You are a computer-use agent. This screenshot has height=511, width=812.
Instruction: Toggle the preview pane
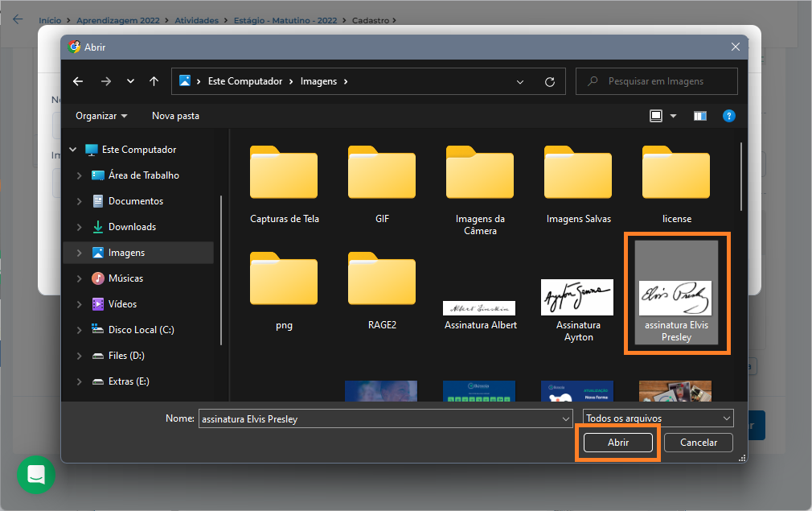point(700,116)
